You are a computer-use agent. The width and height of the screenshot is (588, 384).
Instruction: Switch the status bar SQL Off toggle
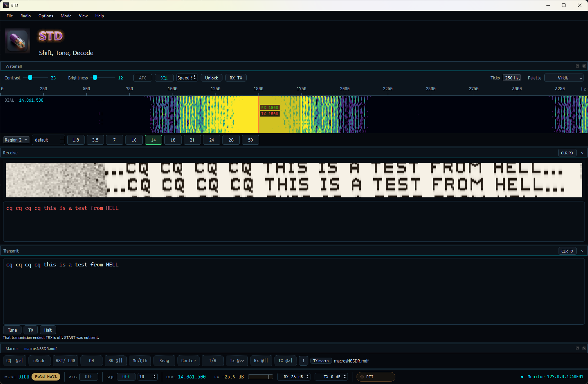[126, 377]
